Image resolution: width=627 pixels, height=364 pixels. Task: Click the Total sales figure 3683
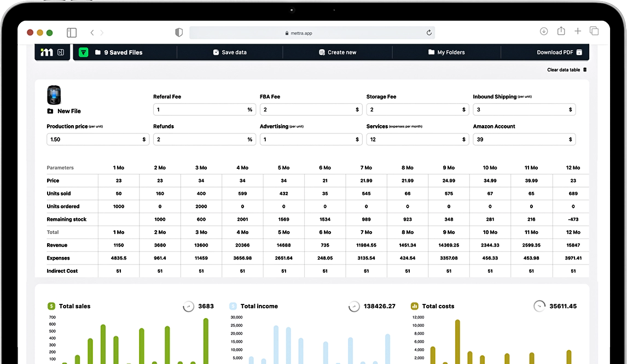point(206,306)
